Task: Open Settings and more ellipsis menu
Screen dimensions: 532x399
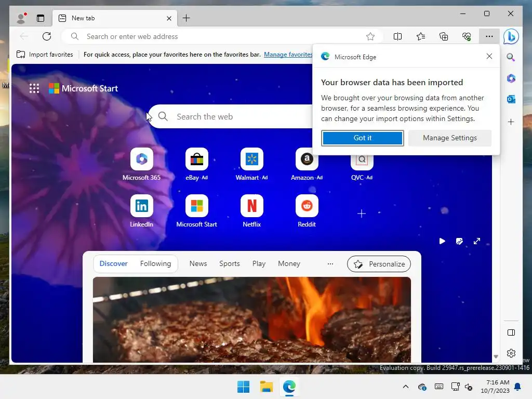Action: (x=489, y=36)
